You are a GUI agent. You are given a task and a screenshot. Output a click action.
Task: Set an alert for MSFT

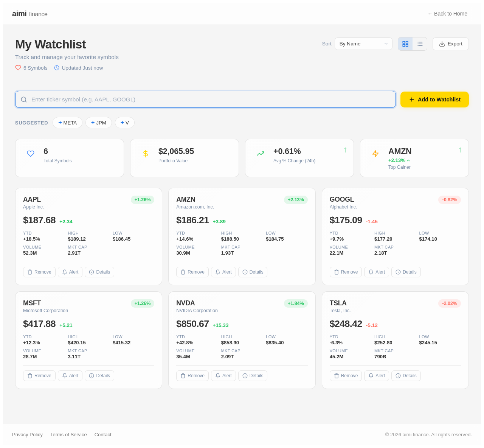70,376
